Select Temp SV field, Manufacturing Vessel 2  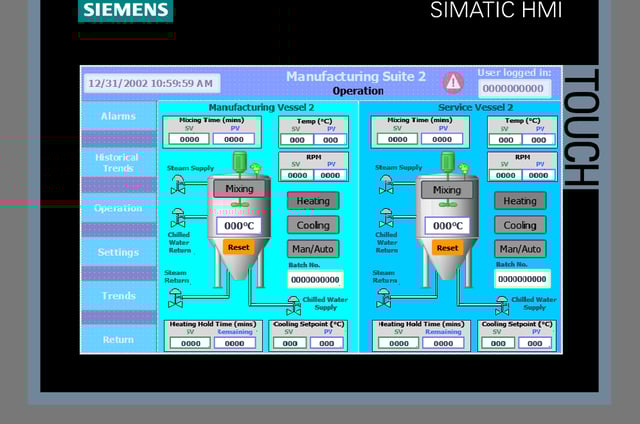297,140
